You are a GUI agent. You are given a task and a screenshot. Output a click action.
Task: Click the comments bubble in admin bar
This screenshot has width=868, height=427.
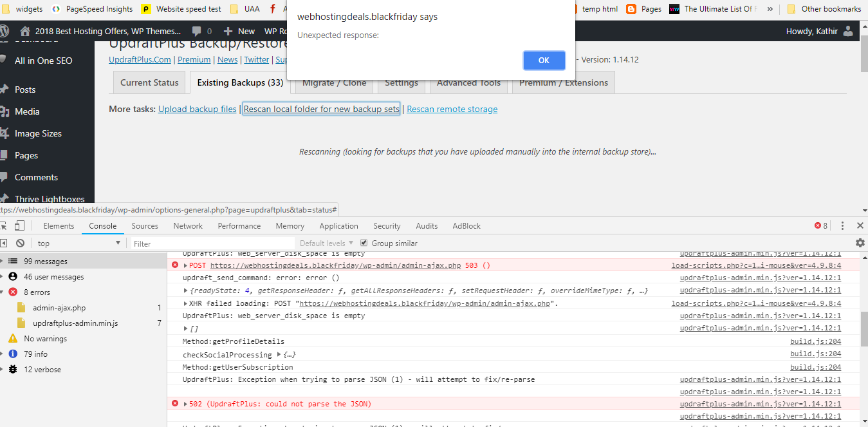click(x=197, y=31)
